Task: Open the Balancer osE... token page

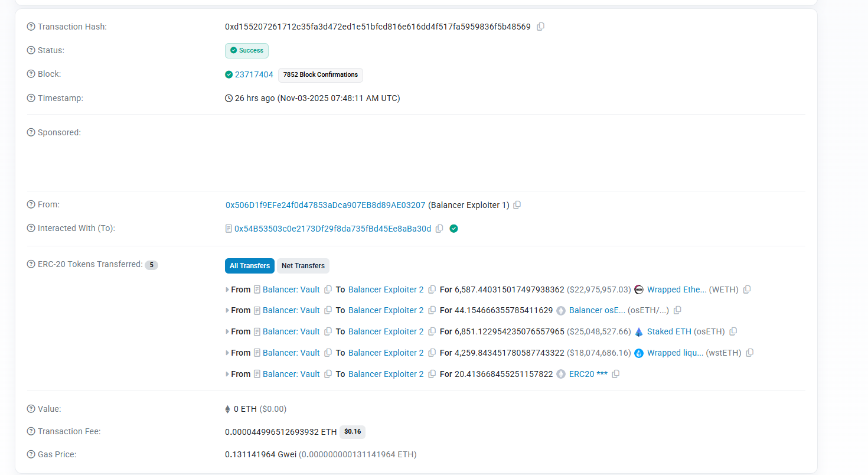Action: coord(597,310)
